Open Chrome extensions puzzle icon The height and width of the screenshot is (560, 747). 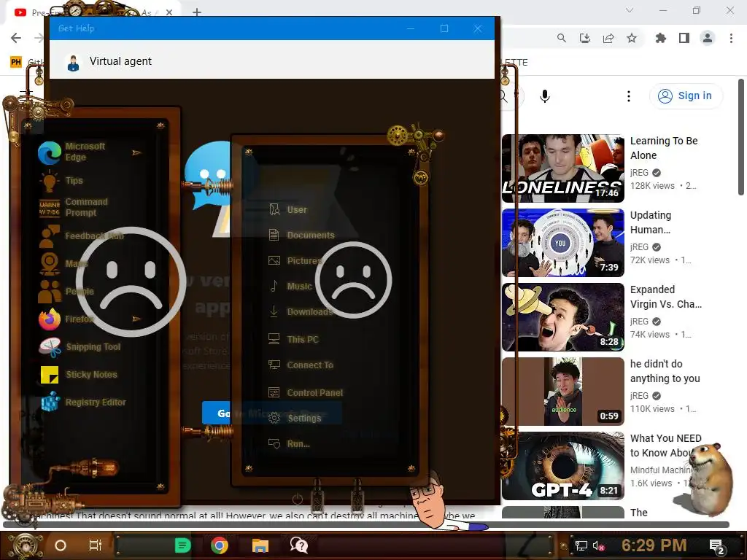(661, 38)
